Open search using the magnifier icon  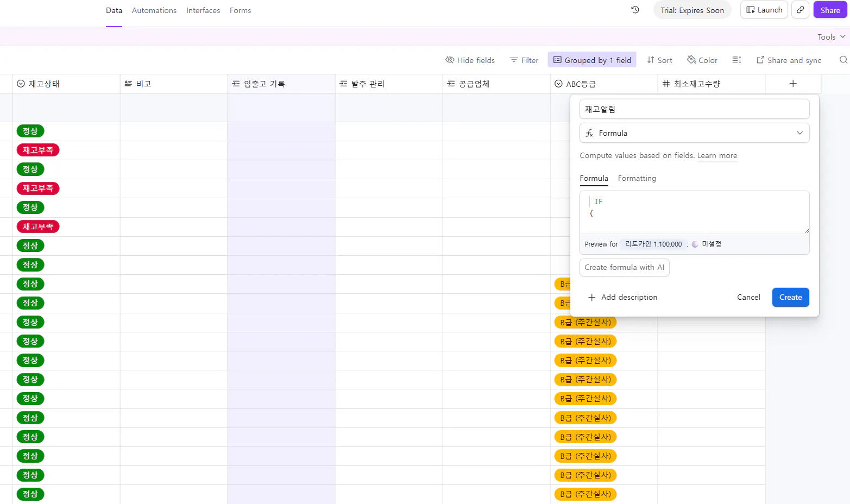(x=842, y=60)
